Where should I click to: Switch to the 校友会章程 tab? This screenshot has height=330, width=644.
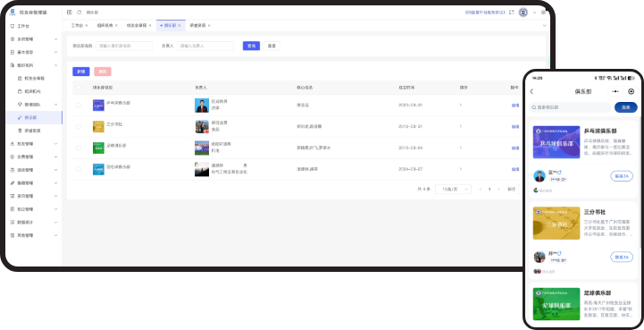[137, 26]
